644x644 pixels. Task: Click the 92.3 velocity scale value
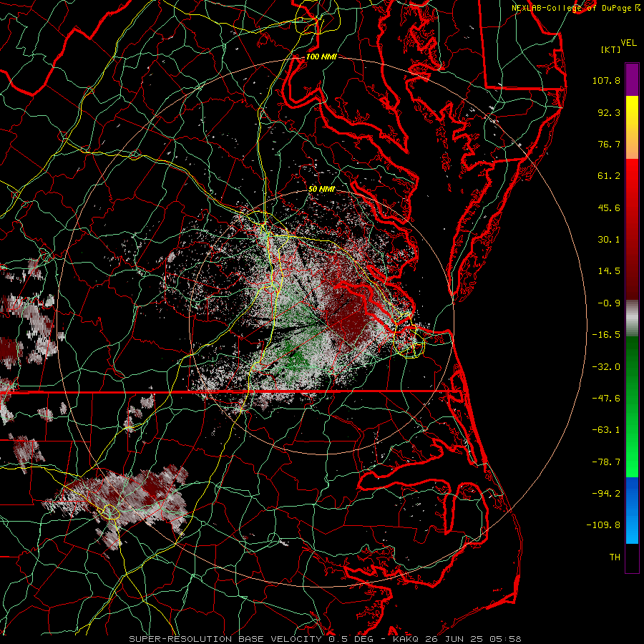609,112
